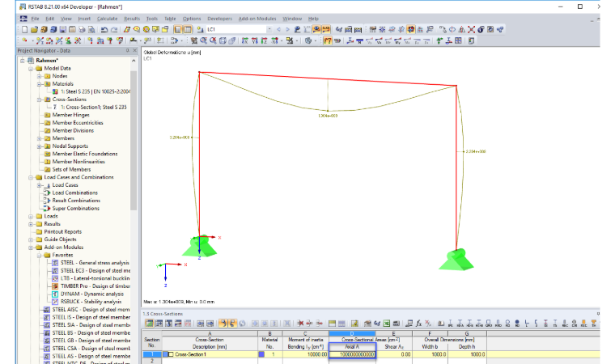Click the N axial force diagram icon

tap(359, 40)
